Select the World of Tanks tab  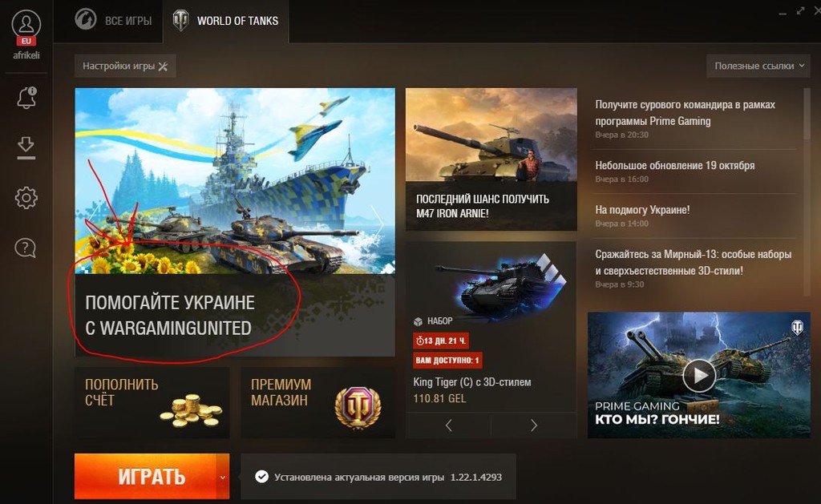pyautogui.click(x=225, y=21)
